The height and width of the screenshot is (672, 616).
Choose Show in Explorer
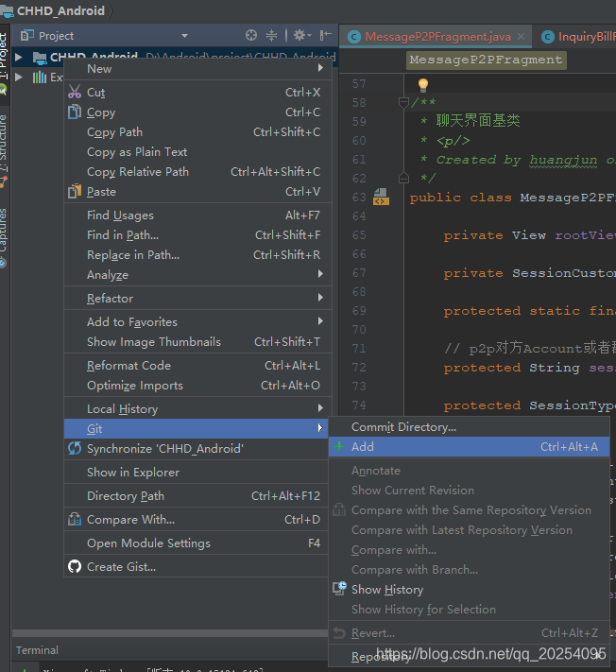pos(197,472)
